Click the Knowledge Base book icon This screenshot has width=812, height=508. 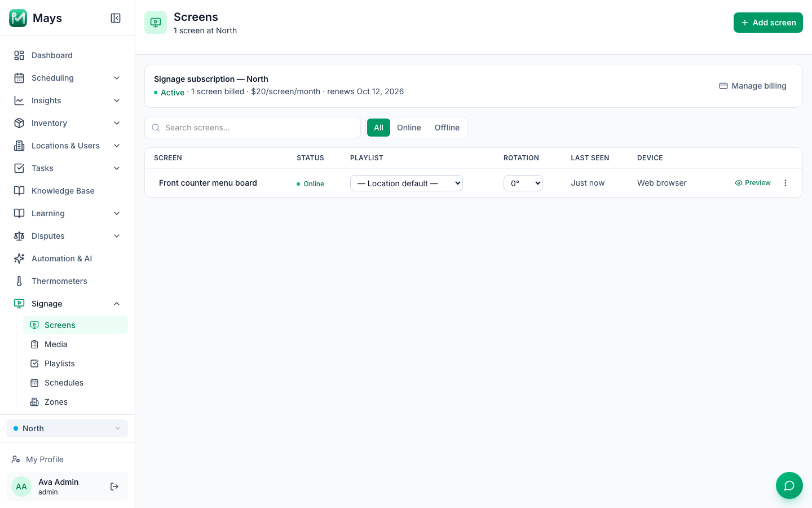pos(19,191)
